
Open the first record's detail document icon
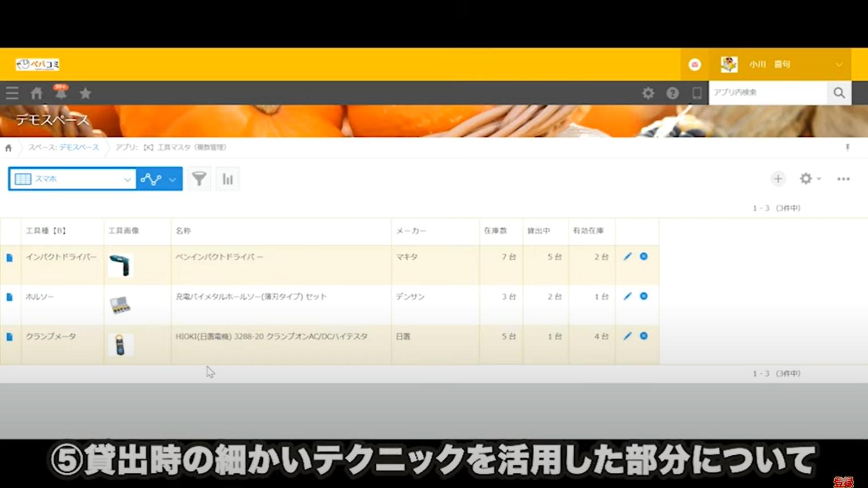pyautogui.click(x=10, y=256)
